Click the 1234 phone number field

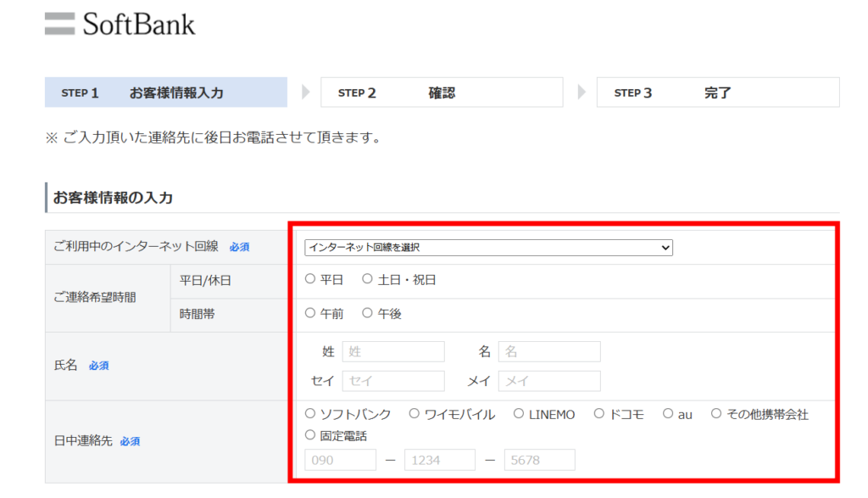[440, 460]
